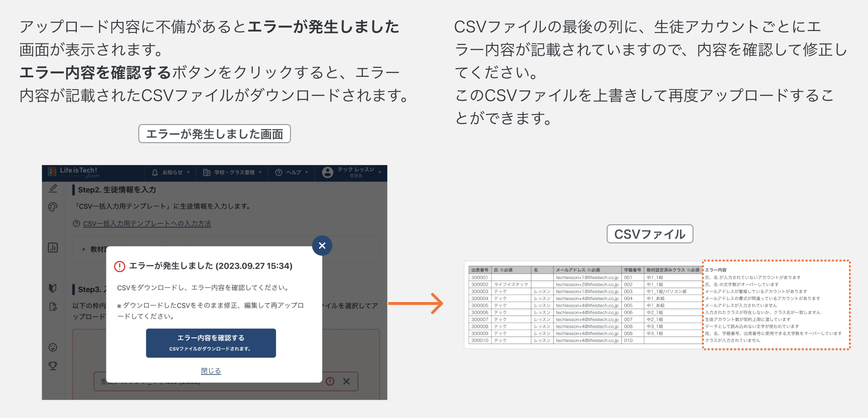Click the エラー内容を確認する button
Image resolution: width=868 pixels, height=418 pixels.
[x=211, y=343]
